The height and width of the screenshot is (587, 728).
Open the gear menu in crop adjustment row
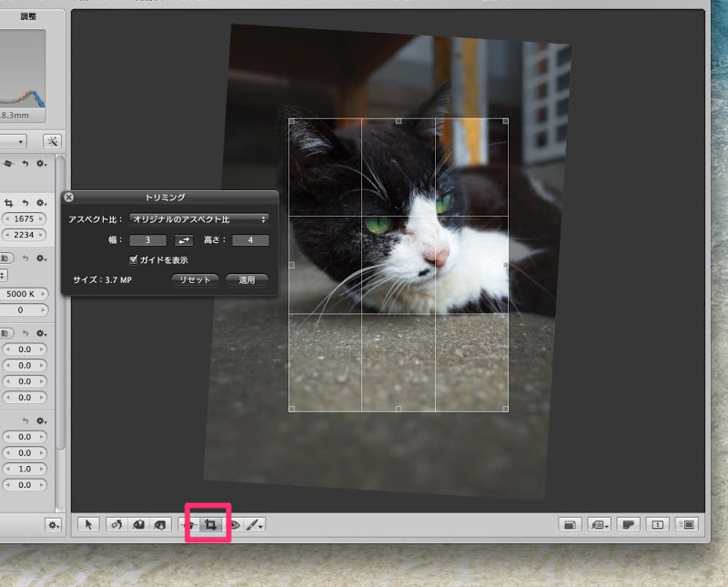click(x=41, y=203)
